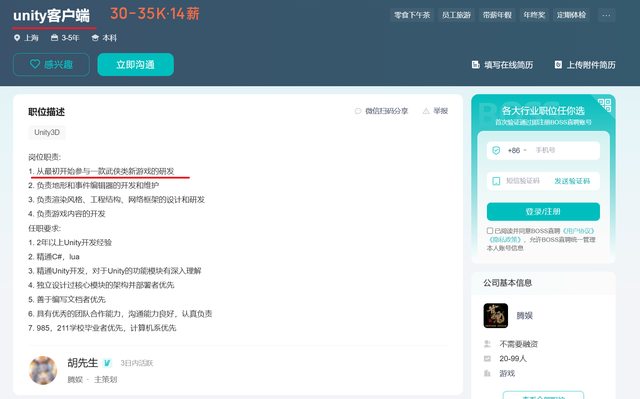Viewport: 640px width, 399px height.
Task: Click the 员工旅游 benefit tag
Action: 456,15
